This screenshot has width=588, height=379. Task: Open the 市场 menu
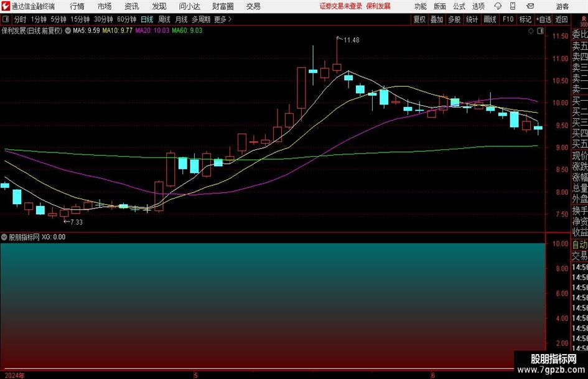point(105,6)
